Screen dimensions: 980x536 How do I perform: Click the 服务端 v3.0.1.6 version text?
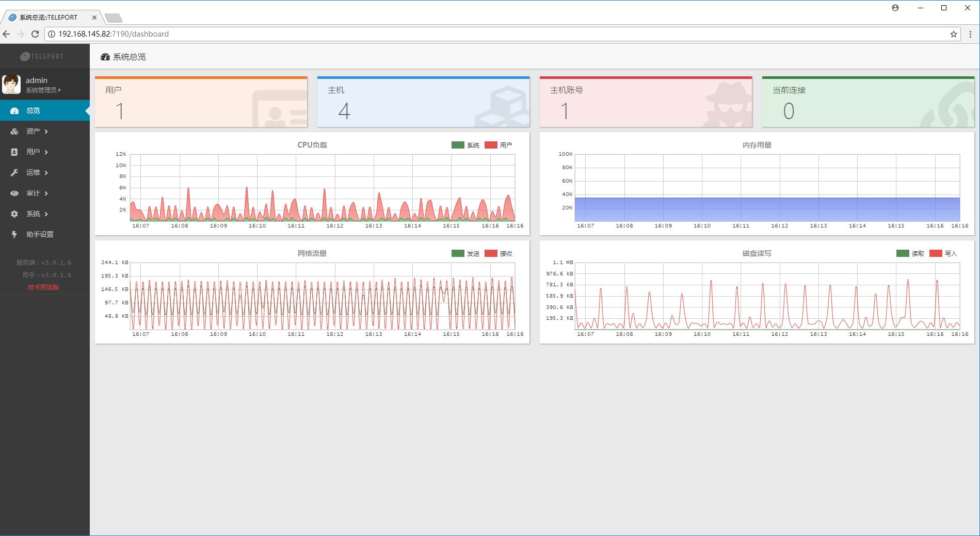(x=44, y=263)
